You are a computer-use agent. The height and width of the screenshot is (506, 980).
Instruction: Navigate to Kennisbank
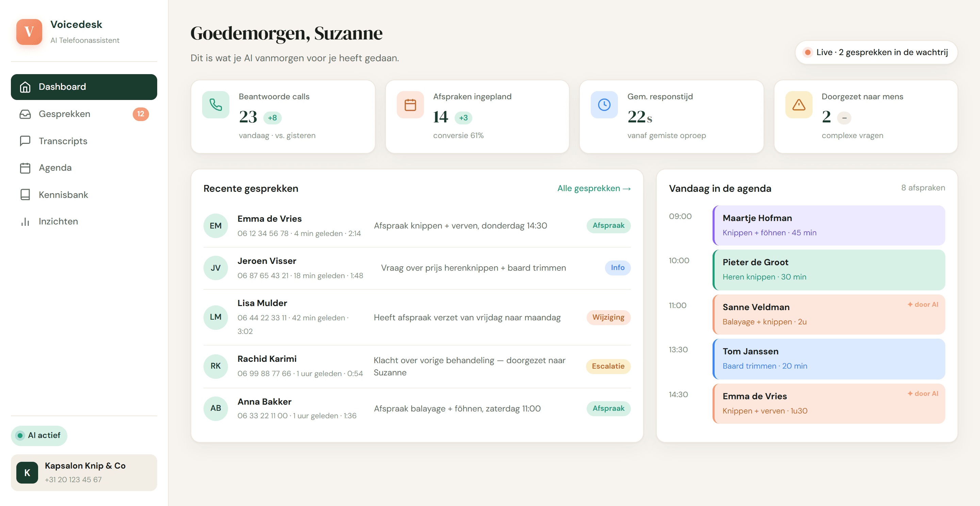pyautogui.click(x=84, y=195)
